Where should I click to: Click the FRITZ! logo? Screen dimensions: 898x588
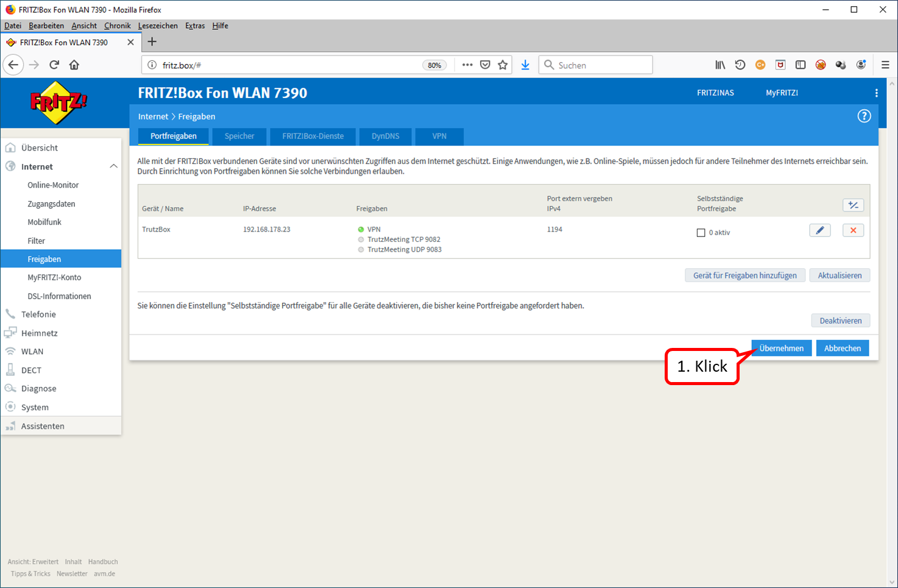(x=58, y=102)
